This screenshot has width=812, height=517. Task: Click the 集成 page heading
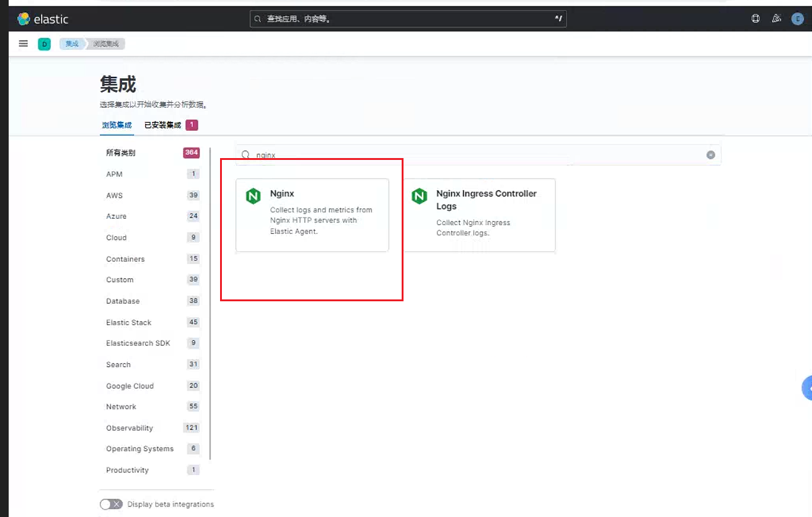coord(118,84)
